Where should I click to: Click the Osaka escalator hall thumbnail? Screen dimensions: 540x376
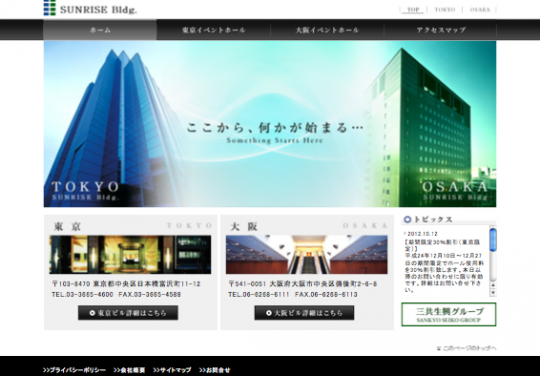click(x=307, y=254)
